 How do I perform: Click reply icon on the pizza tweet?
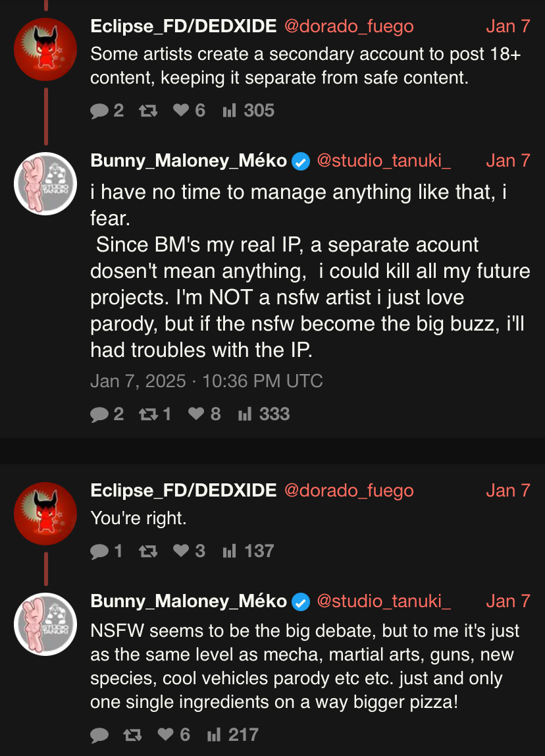coord(99,734)
